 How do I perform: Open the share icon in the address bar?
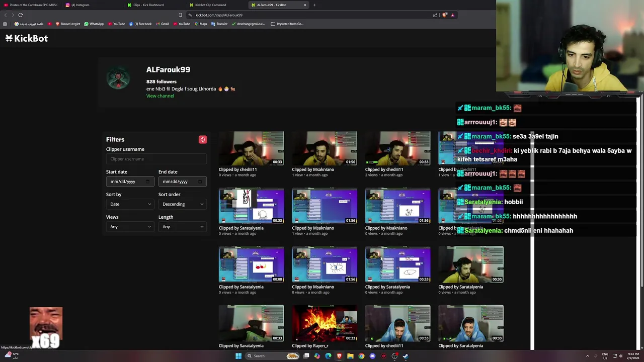pyautogui.click(x=435, y=15)
